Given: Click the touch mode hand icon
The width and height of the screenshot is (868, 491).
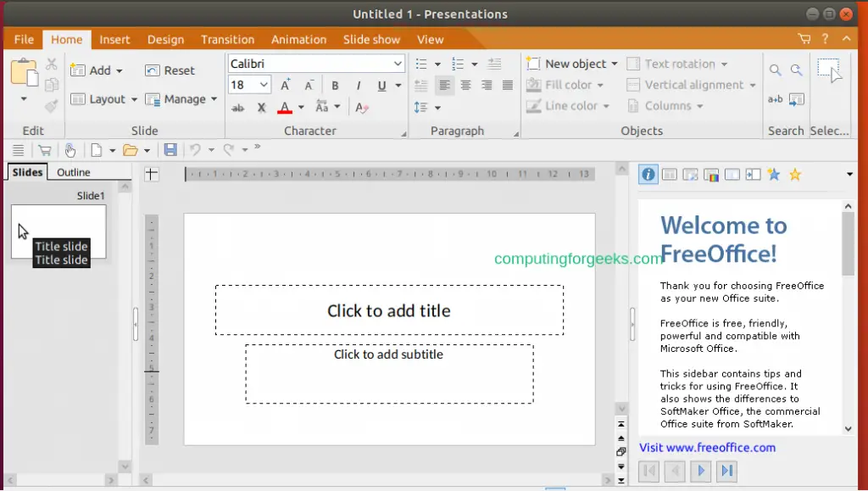Looking at the screenshot, I should 70,150.
